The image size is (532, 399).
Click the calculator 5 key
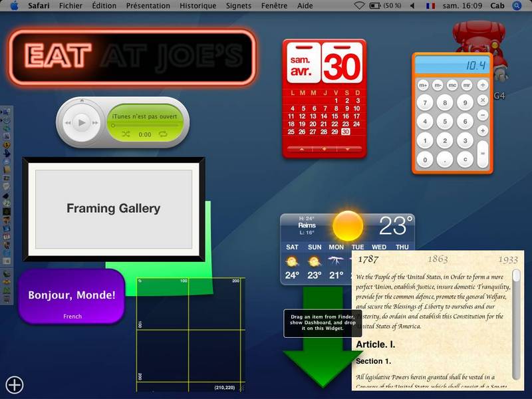(x=445, y=122)
